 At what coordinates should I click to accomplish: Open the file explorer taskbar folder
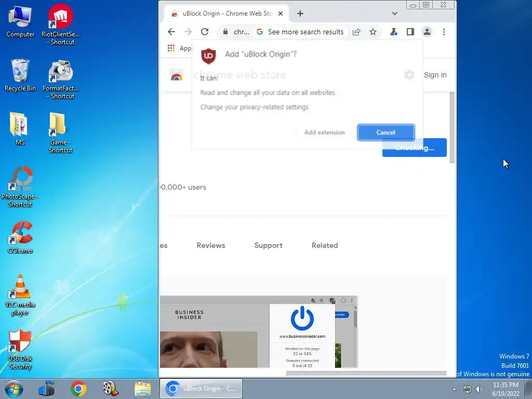click(143, 389)
